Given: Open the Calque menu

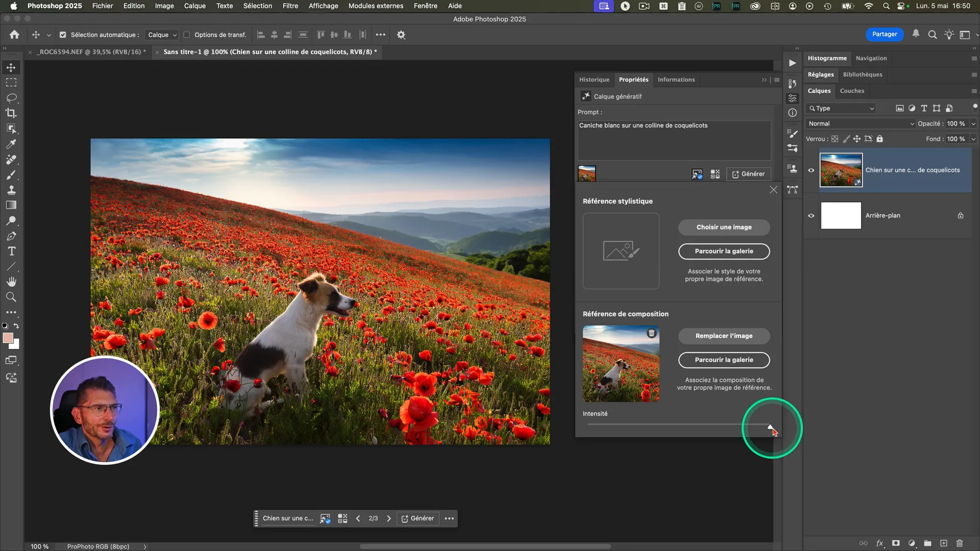Looking at the screenshot, I should pos(194,6).
